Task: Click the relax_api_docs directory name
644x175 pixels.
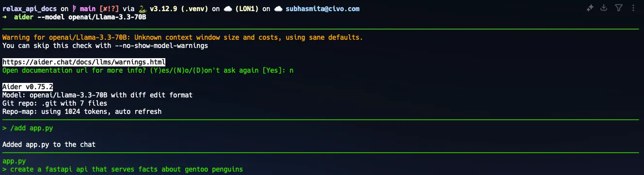Action: tap(30, 9)
